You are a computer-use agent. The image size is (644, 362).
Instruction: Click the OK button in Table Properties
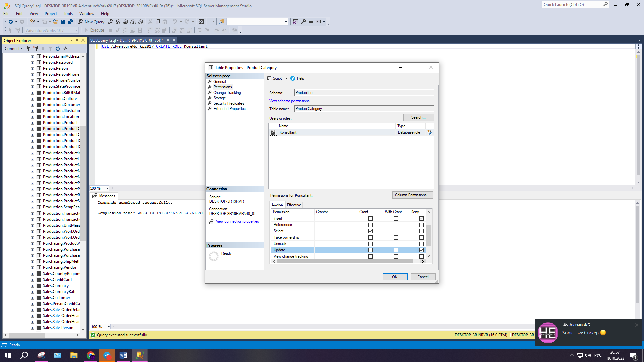(x=395, y=277)
